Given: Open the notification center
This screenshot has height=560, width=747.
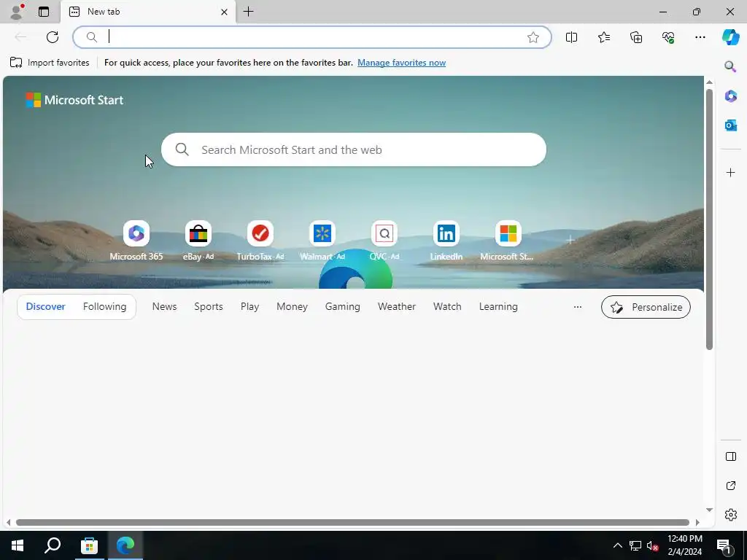Looking at the screenshot, I should [724, 545].
